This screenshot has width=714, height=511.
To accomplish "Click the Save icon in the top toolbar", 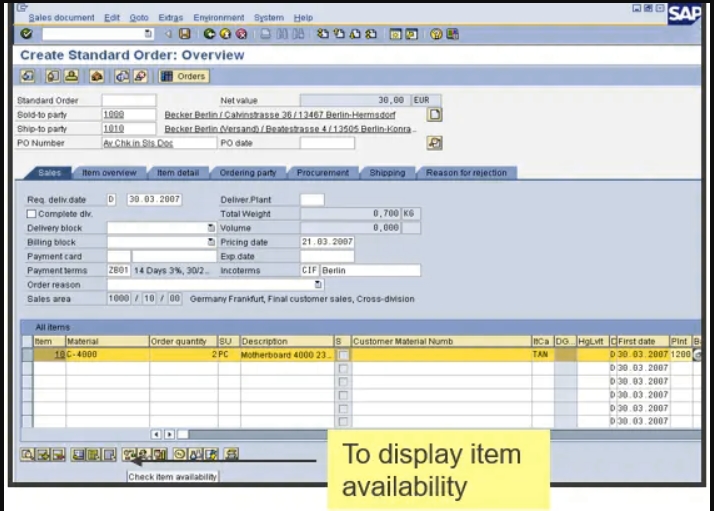I will 185,34.
